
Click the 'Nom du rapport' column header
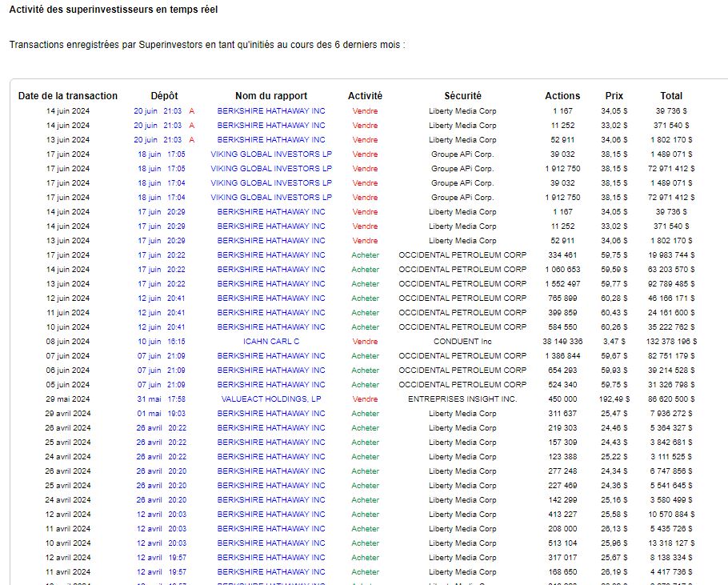coord(270,96)
